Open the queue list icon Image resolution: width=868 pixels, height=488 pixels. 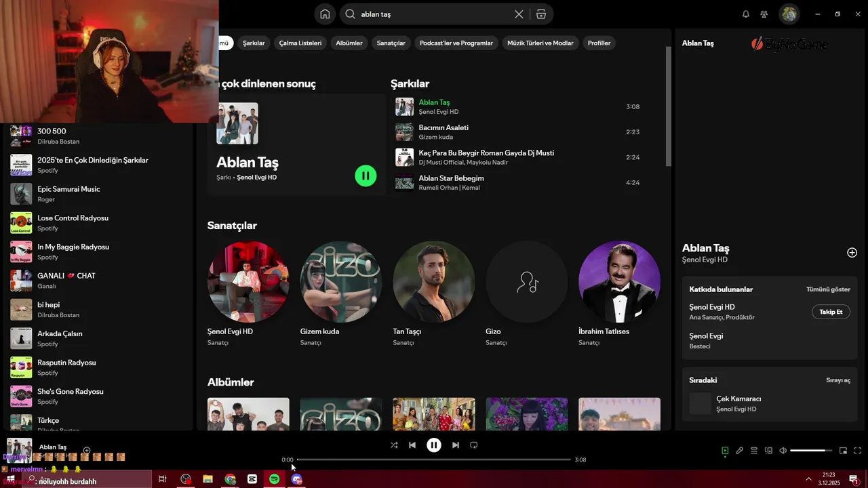[754, 451]
